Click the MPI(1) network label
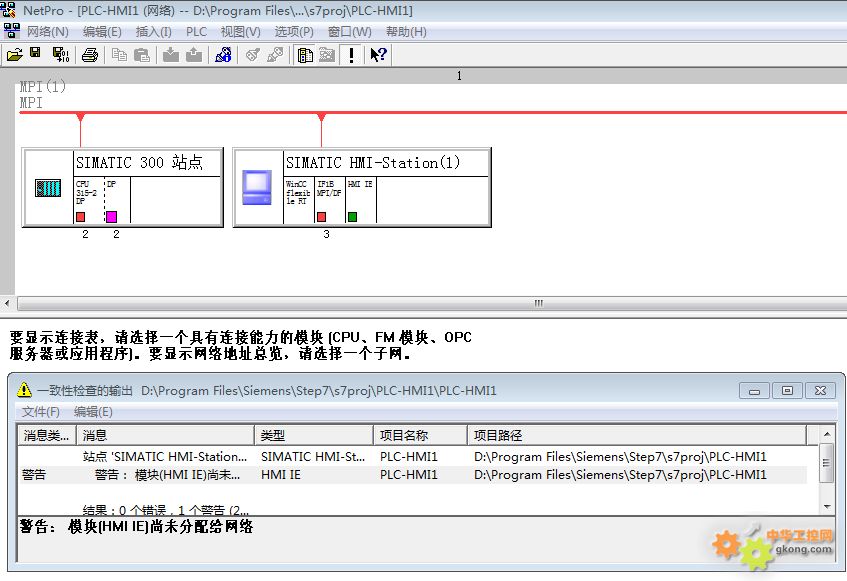This screenshot has width=847, height=581. coord(43,86)
